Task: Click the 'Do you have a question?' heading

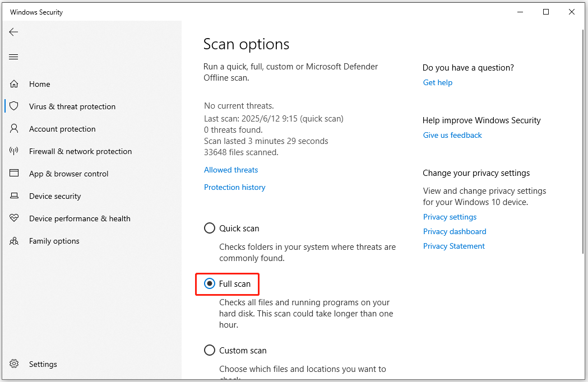Action: 468,67
